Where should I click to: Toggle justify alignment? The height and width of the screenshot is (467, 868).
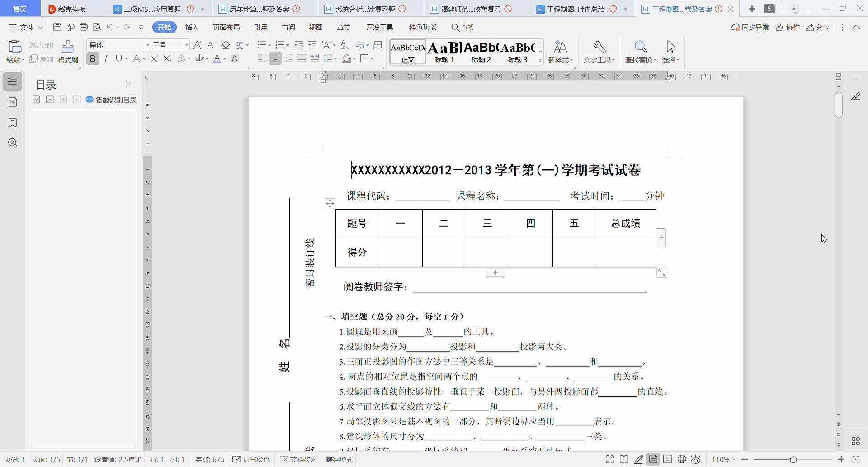(x=302, y=59)
